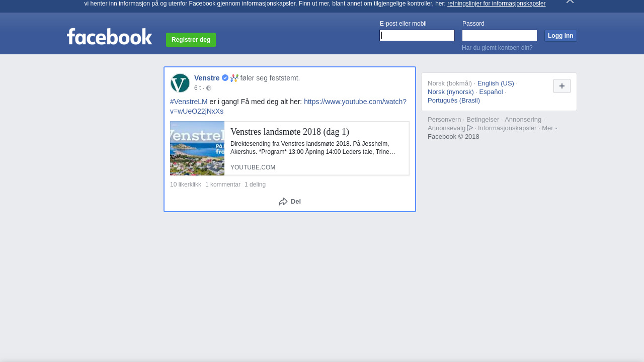Image resolution: width=644 pixels, height=362 pixels.
Task: Click the Facebook logo
Action: point(110,37)
